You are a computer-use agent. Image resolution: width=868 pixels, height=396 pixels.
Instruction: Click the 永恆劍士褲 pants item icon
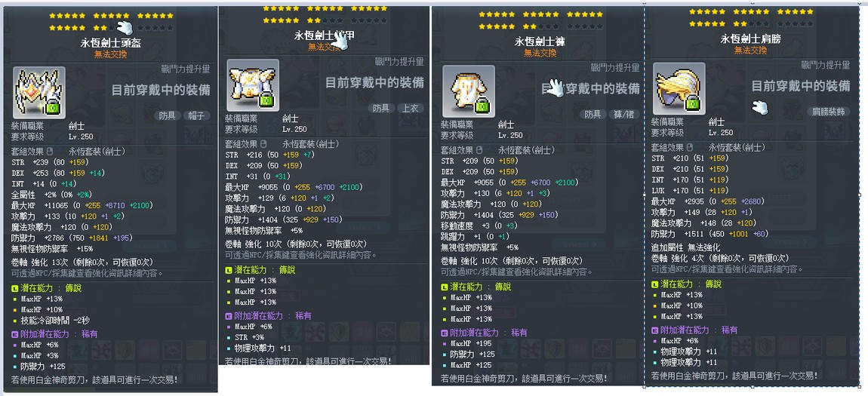(468, 91)
